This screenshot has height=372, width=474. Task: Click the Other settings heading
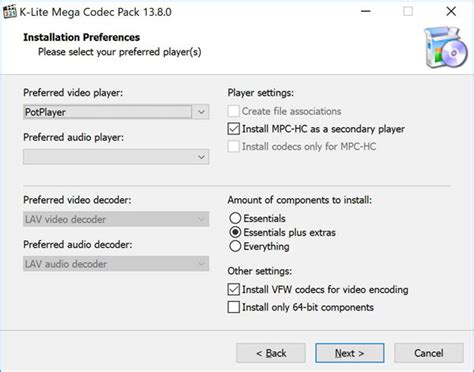coord(260,271)
